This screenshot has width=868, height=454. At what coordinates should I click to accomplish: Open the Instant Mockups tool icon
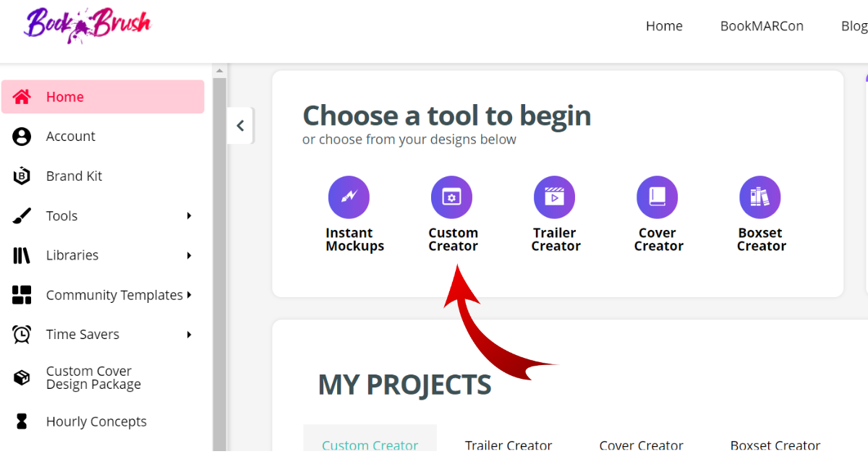click(x=349, y=197)
